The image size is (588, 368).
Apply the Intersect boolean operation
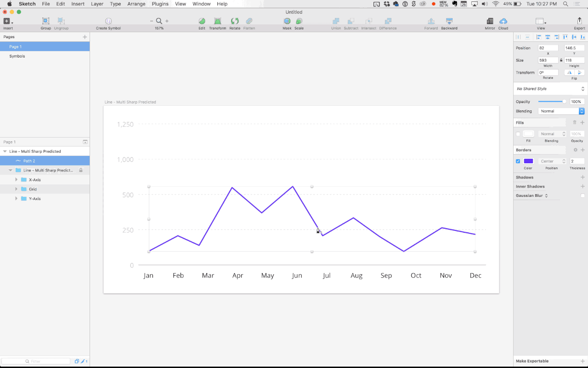point(368,21)
